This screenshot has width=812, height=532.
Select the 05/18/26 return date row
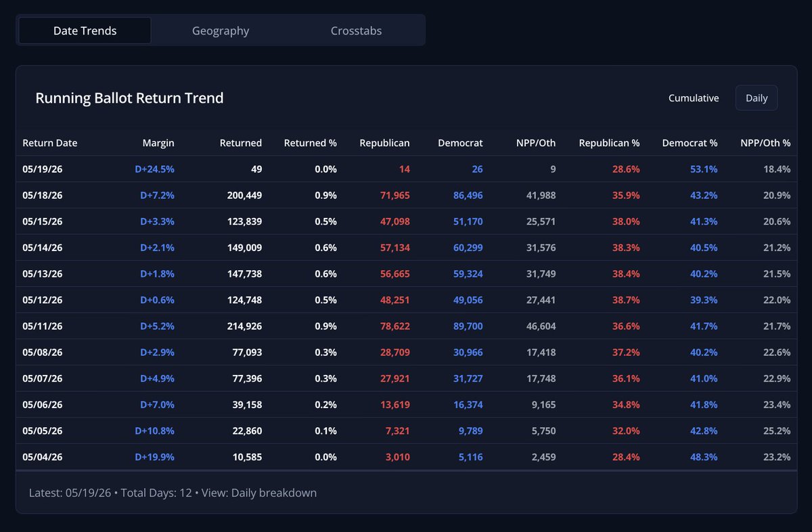(x=406, y=195)
